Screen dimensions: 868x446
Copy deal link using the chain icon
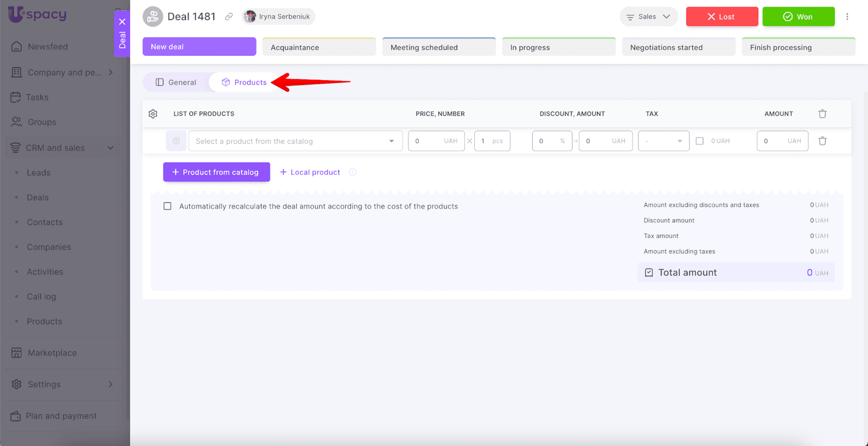tap(229, 17)
